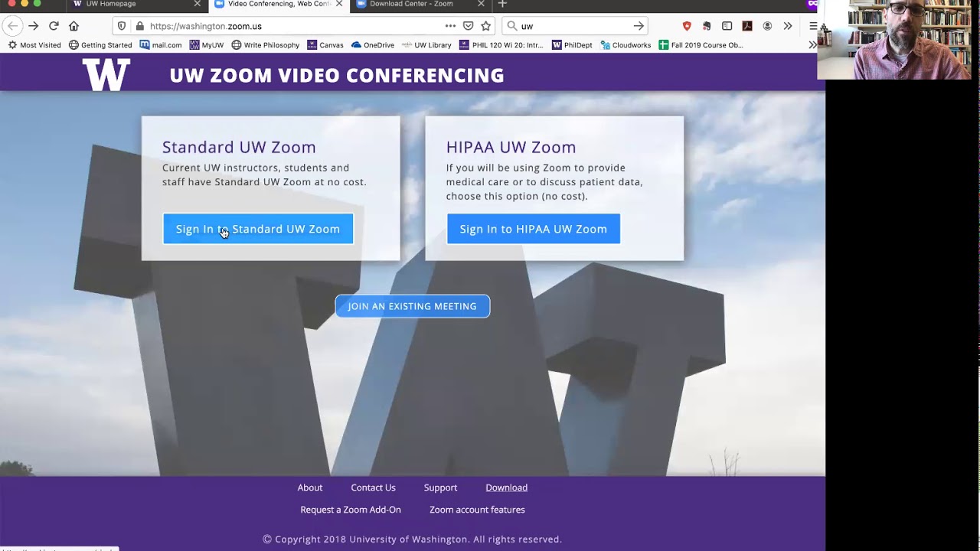Viewport: 980px width, 551px height.
Task: Reload the current page
Action: tap(54, 26)
